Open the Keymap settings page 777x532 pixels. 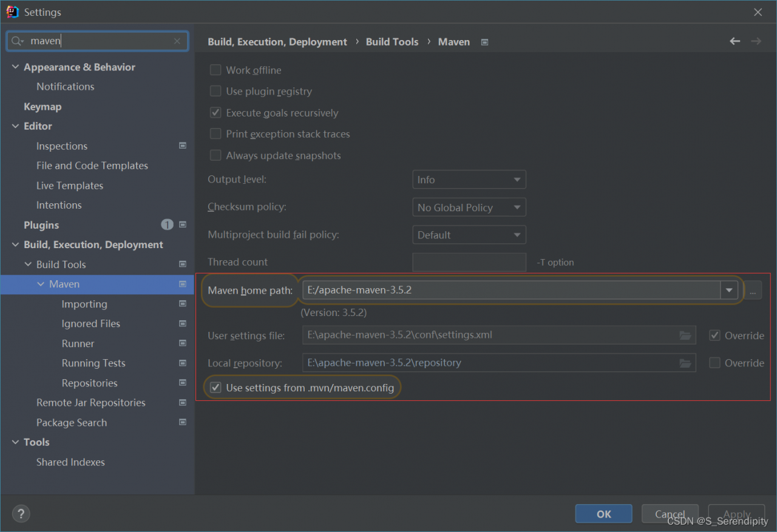pyautogui.click(x=42, y=107)
